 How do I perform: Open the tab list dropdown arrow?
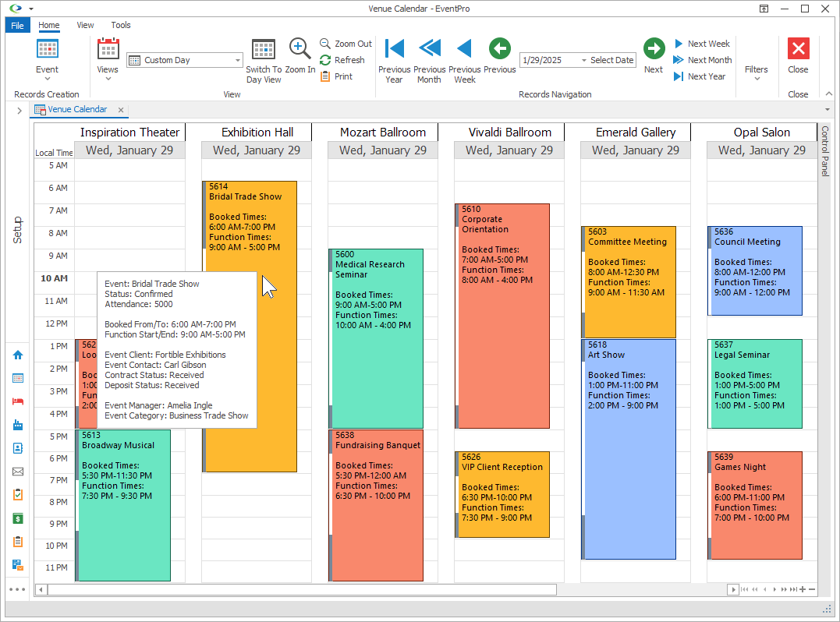coord(828,110)
